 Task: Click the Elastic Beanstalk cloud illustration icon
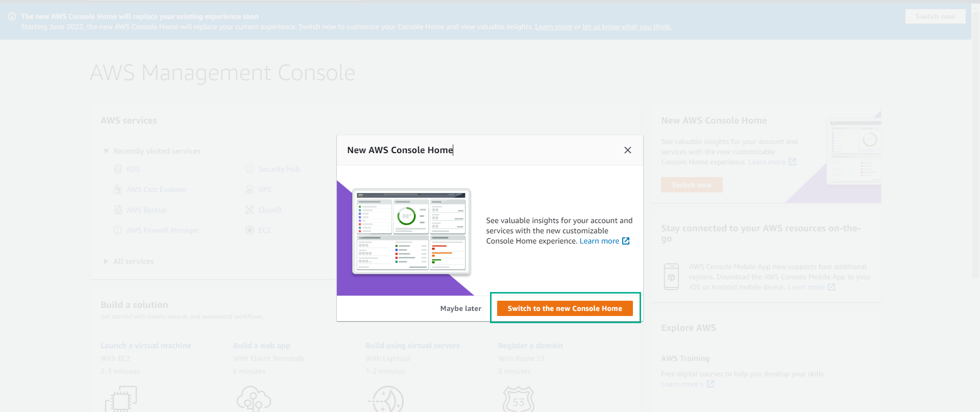254,399
